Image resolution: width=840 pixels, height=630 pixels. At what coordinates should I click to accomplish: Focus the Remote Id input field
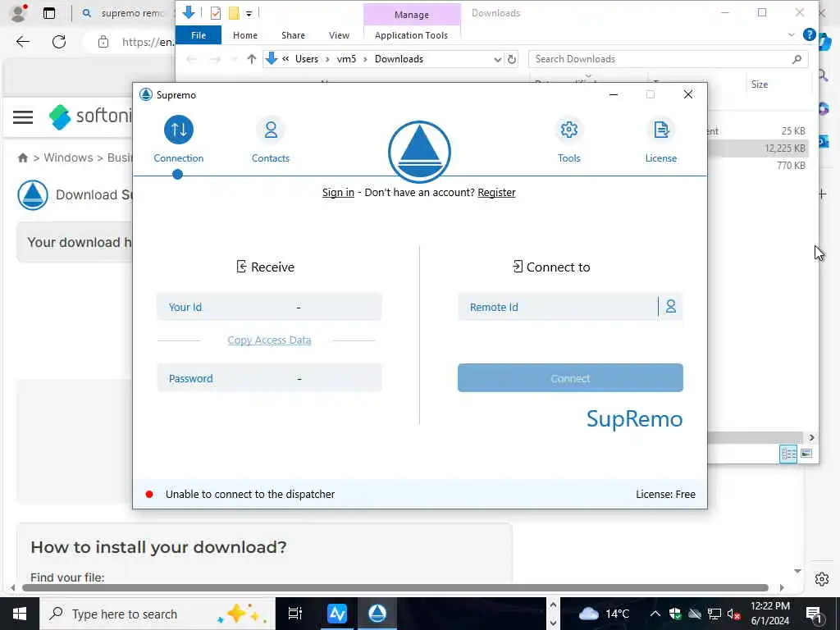558,307
